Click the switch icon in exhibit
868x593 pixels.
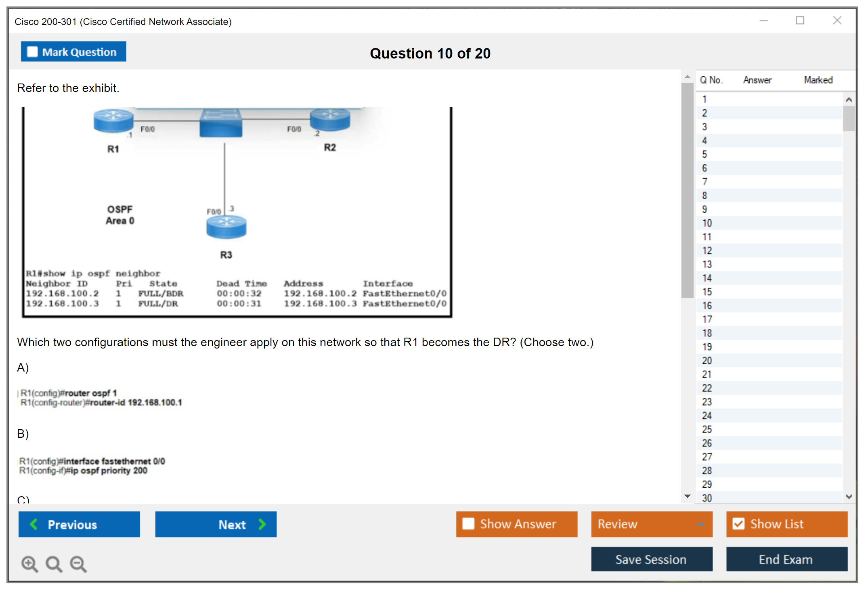click(x=221, y=124)
